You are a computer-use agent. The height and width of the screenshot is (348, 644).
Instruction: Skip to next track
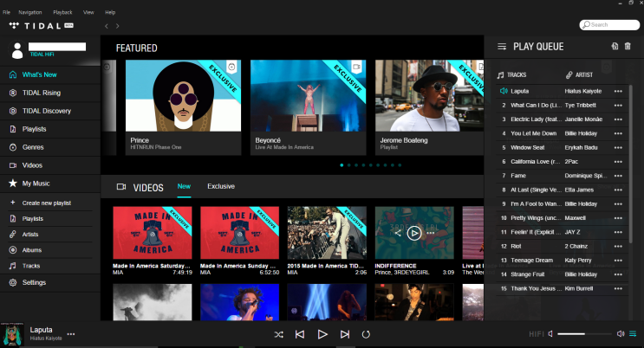click(x=345, y=334)
